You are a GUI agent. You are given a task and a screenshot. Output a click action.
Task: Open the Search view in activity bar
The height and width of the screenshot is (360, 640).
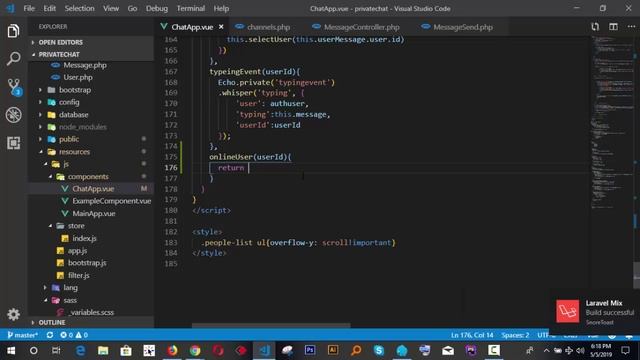13,59
